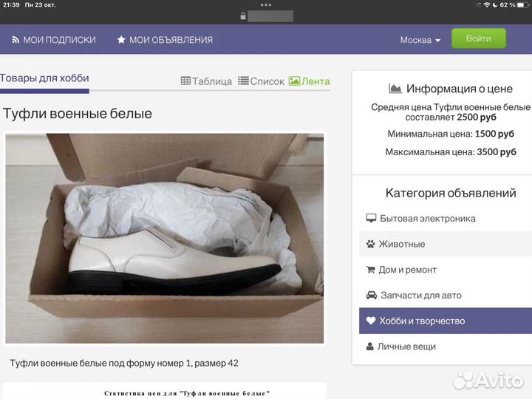Tap the moon Do Not Disturb icon
532x399 pixels.
[x=495, y=4]
